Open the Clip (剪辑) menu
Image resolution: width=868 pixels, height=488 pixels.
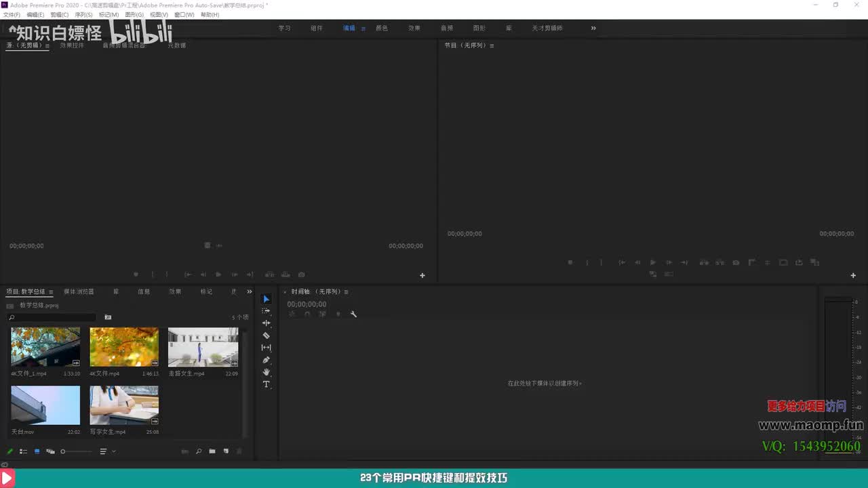(x=60, y=14)
